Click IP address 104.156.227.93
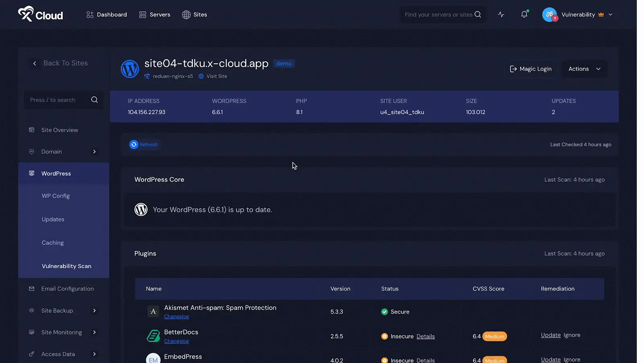Screen dimensions: 644x363 click(147, 112)
